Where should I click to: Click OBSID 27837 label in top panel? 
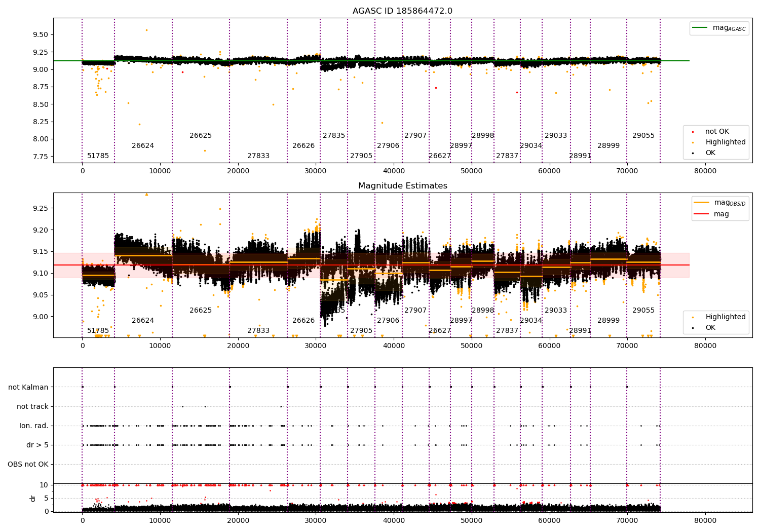tap(507, 156)
